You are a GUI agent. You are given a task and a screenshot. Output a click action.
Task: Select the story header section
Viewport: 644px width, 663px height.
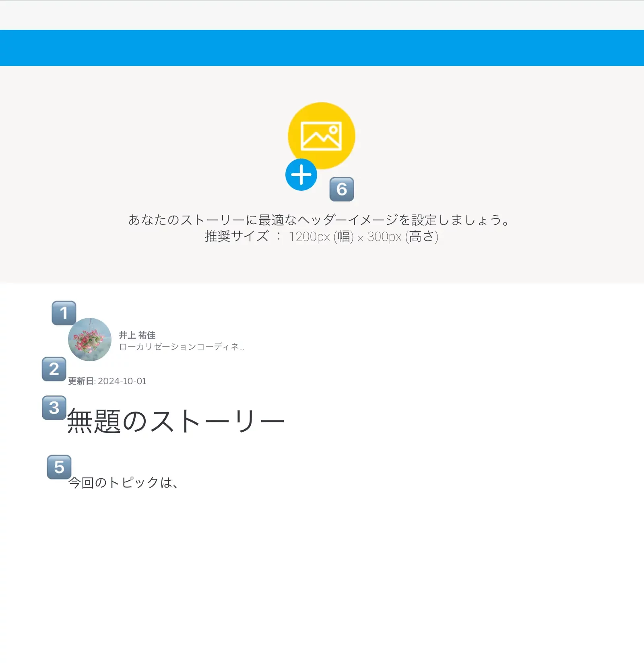[322, 173]
